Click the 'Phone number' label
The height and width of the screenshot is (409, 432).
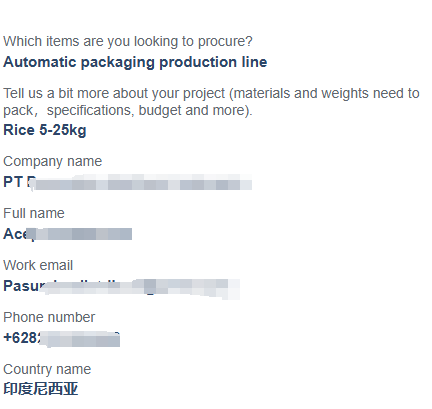coord(49,317)
